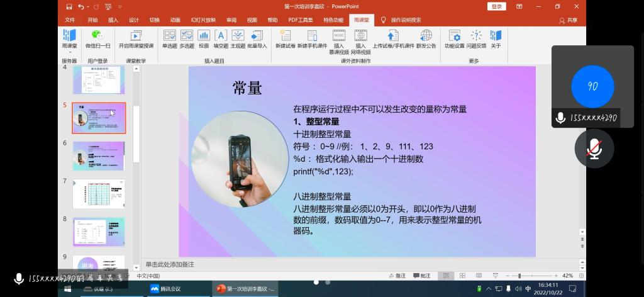Screen dimensions: 644x297
Task: Insert a 投票 poll question
Action: point(204,38)
